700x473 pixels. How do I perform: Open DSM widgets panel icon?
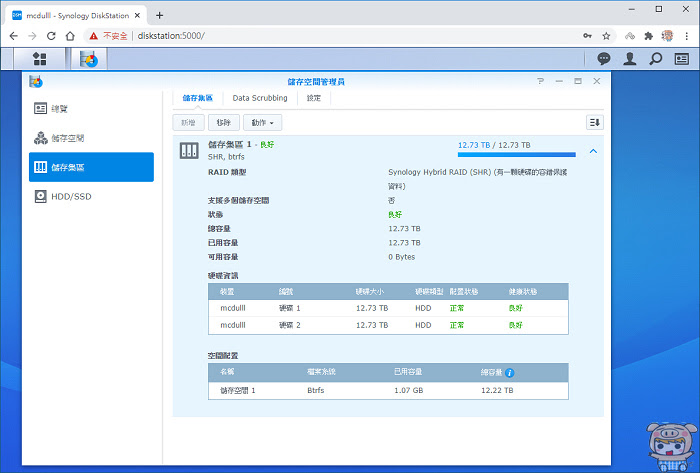coord(681,58)
